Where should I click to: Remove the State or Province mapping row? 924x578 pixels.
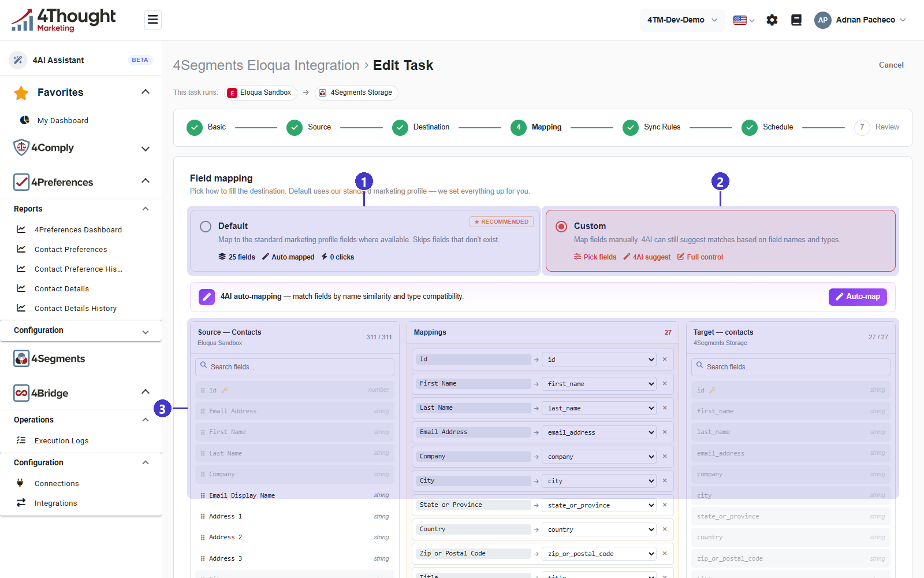tap(665, 505)
